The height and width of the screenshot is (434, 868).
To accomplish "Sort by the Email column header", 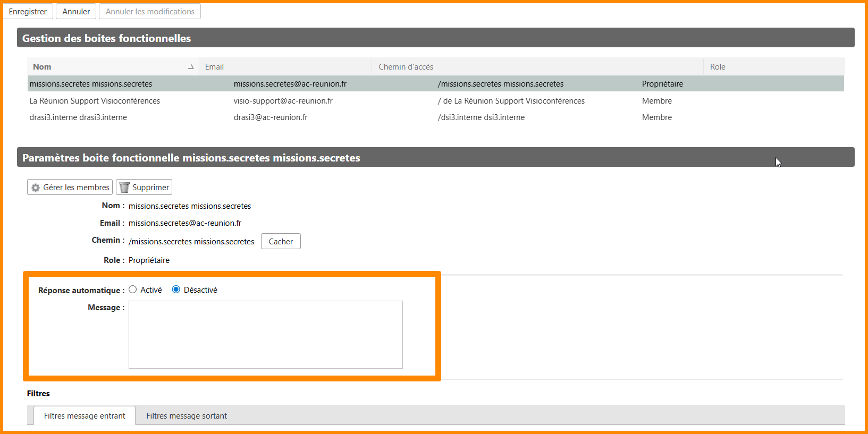I will (215, 67).
